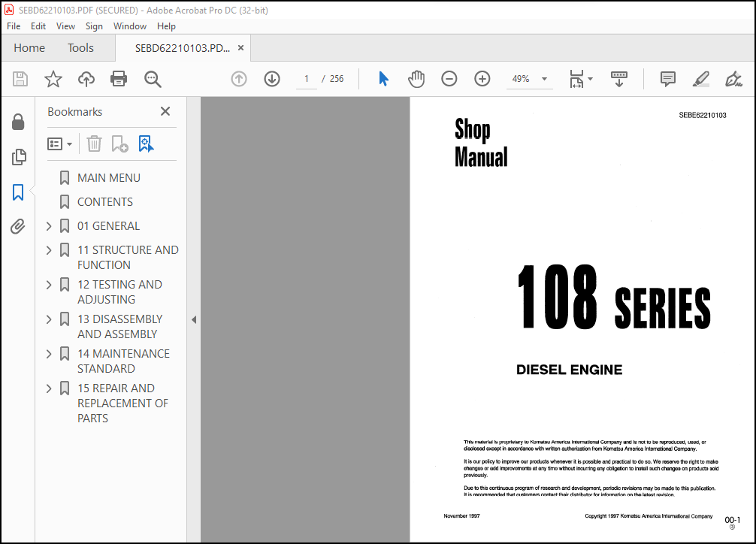Open 13 DISASSEMBLY AND ASSEMBLY bookmark
Image resolution: width=756 pixels, height=544 pixels.
coord(119,327)
